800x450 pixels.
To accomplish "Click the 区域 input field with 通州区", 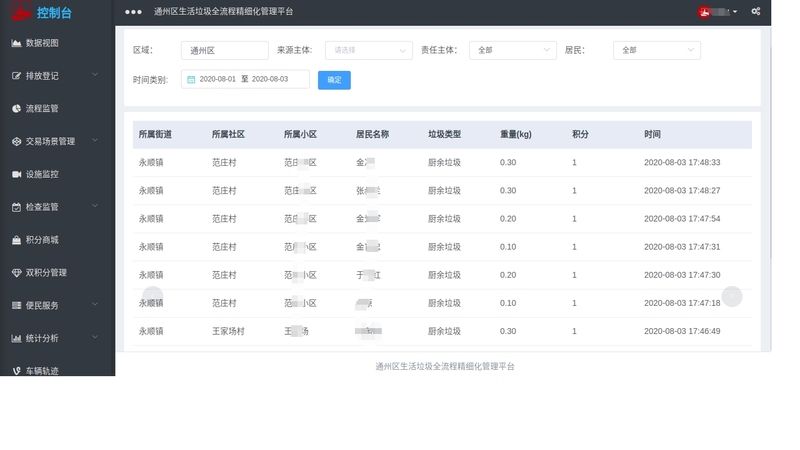I will 224,51.
